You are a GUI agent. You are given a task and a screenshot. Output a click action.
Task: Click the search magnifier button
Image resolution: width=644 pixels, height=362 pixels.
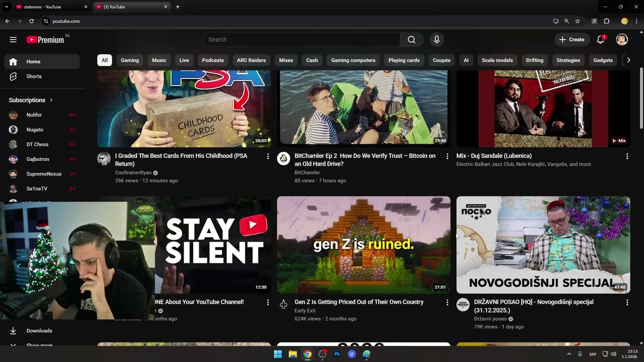coord(412,40)
